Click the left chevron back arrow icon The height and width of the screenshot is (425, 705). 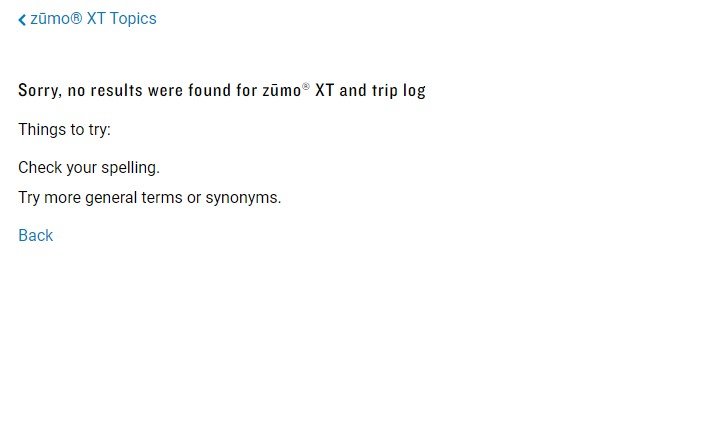coord(22,20)
